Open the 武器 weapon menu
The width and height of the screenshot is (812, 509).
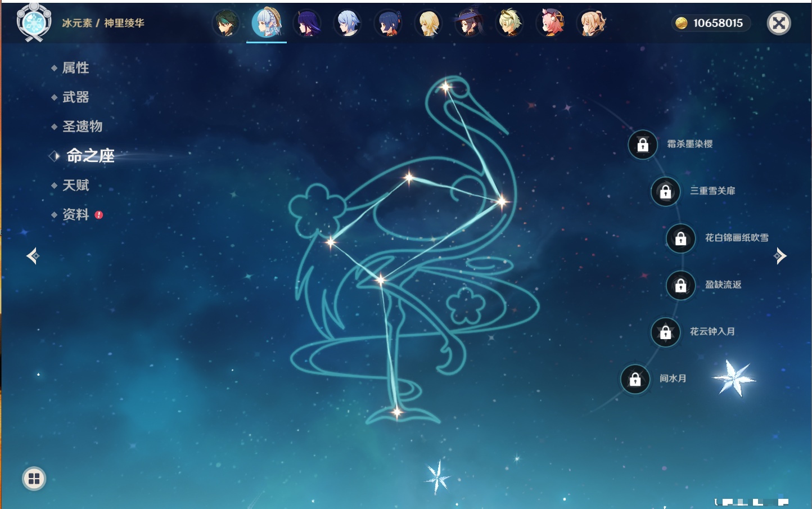point(75,97)
